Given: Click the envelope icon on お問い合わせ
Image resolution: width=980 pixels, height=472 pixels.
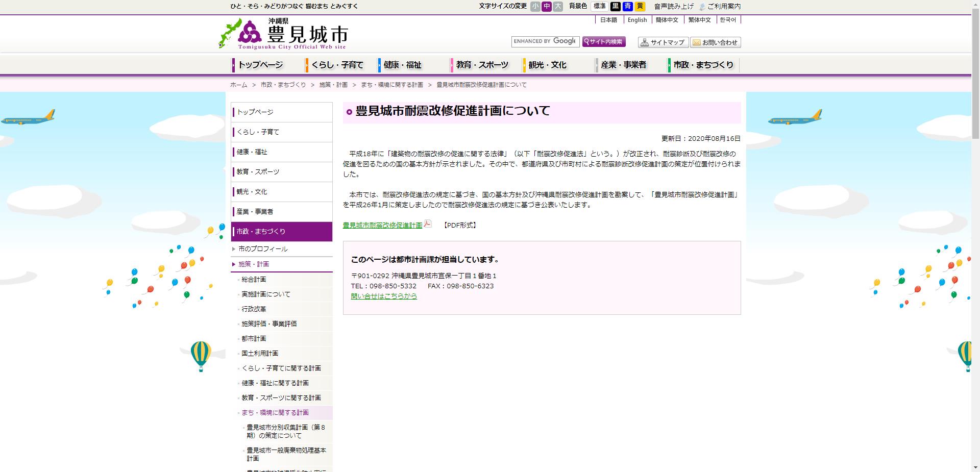Looking at the screenshot, I should point(696,42).
